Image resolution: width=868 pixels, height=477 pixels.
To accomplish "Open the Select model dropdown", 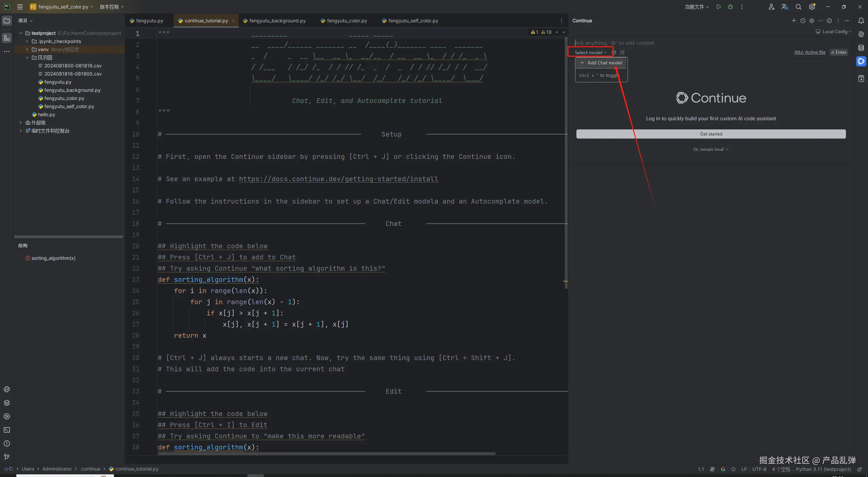I will click(x=590, y=53).
